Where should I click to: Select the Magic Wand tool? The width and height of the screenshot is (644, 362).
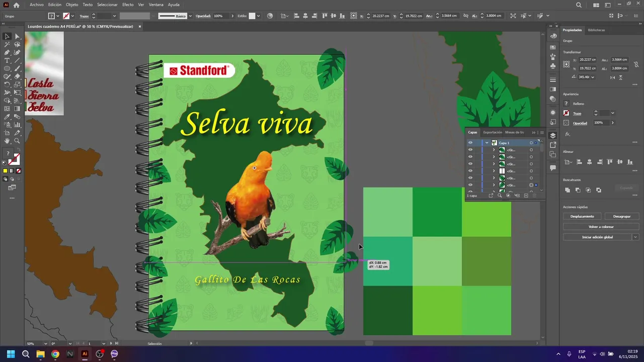(x=7, y=44)
